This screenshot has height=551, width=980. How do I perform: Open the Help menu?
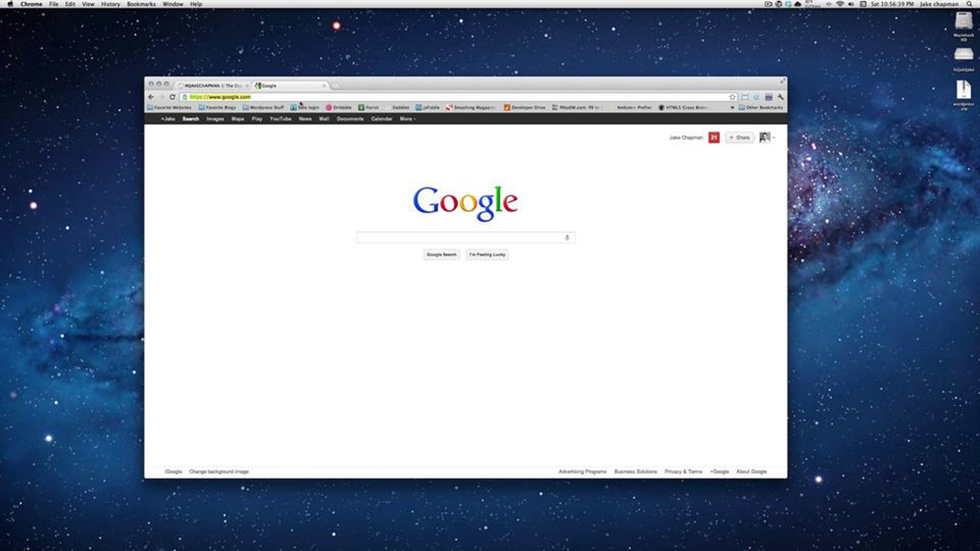point(196,4)
